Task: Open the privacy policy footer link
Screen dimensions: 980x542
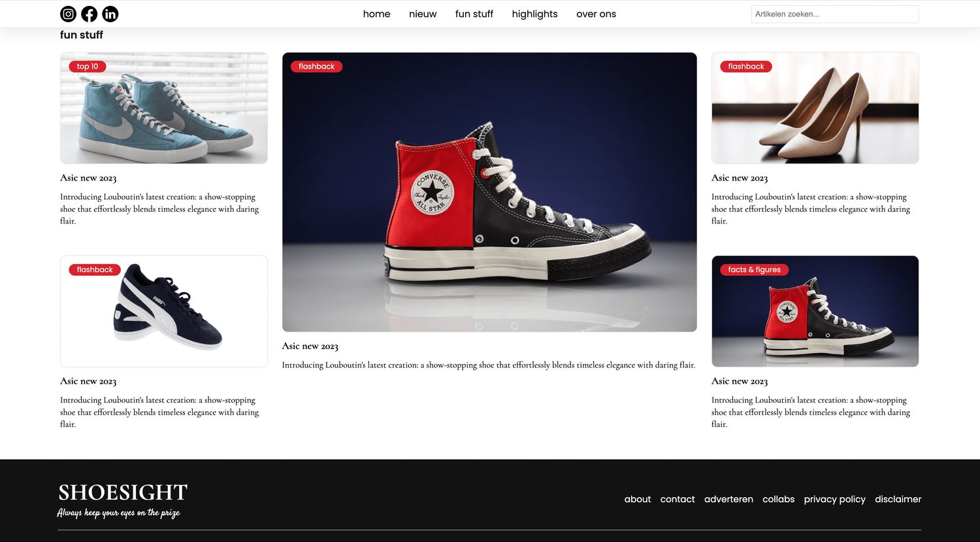Action: (x=835, y=499)
